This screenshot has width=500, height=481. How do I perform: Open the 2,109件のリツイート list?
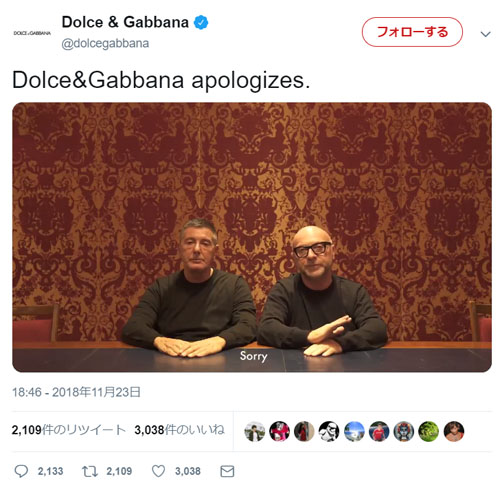point(68,430)
